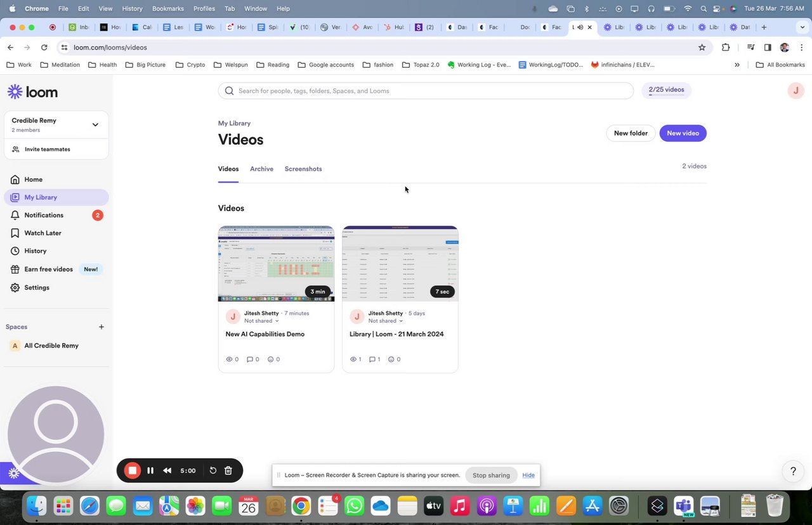Click the New AI Capabilities Demo title
The image size is (812, 525).
click(265, 334)
